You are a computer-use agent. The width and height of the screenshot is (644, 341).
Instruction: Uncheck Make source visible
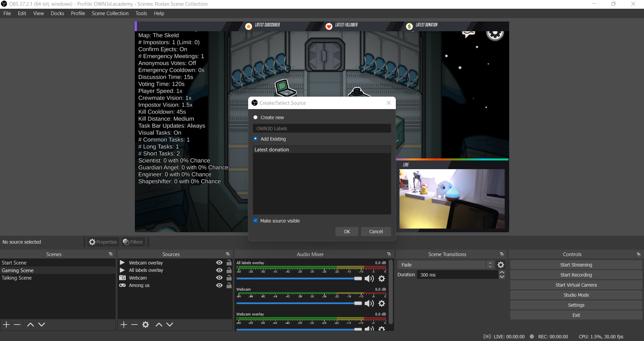click(x=256, y=221)
